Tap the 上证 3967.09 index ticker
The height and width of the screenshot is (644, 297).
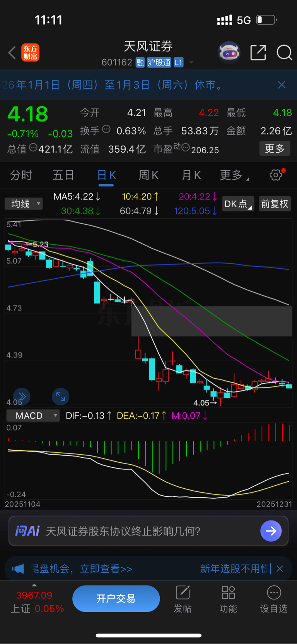[x=37, y=601]
